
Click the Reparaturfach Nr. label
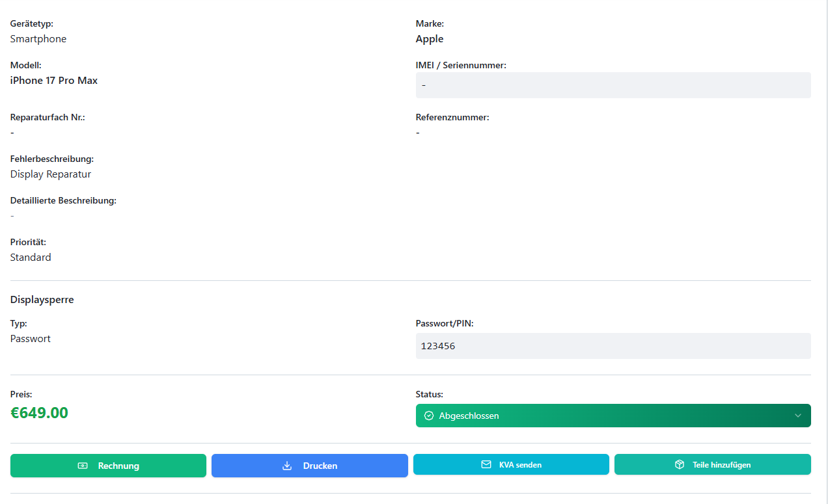click(48, 118)
